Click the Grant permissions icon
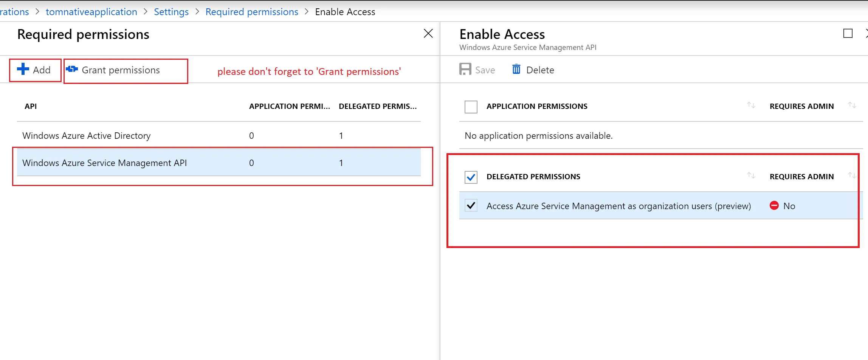Viewport: 868px width, 360px height. point(72,69)
